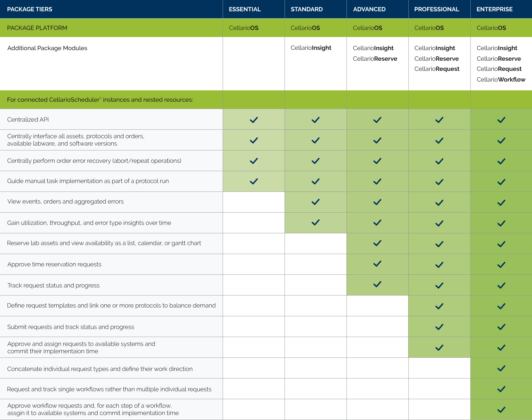The width and height of the screenshot is (532, 420).
Task: Click the Professional checkmark for submitting requests
Action: click(439, 327)
